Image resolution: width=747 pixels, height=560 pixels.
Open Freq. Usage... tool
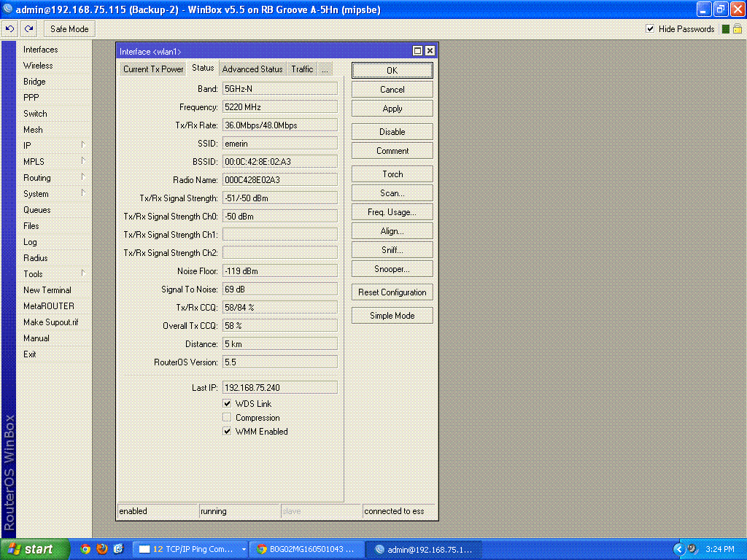[x=392, y=212]
